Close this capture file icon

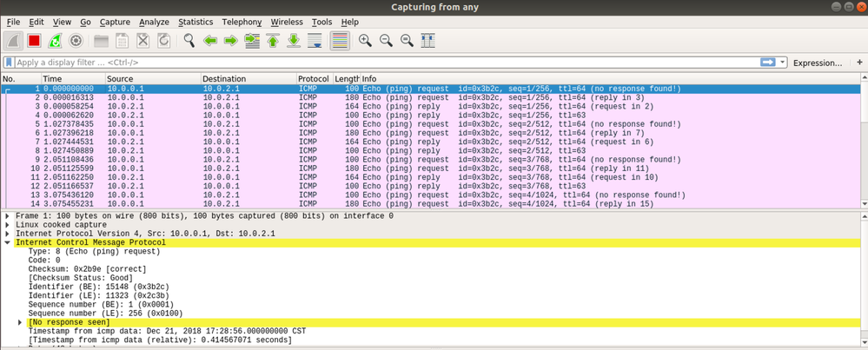[x=142, y=40]
